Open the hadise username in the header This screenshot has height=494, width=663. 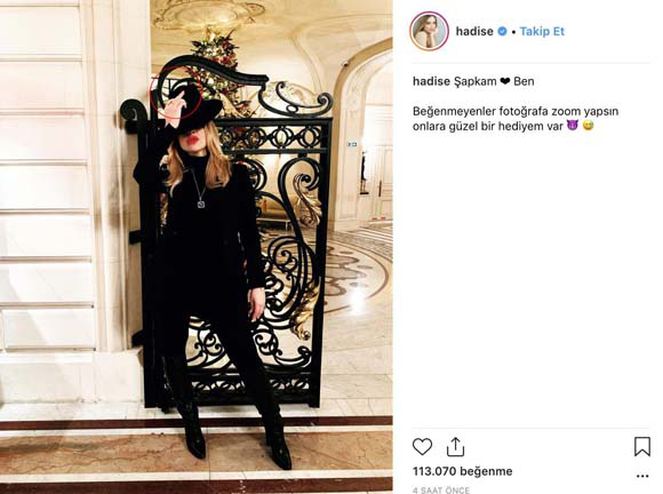474,31
